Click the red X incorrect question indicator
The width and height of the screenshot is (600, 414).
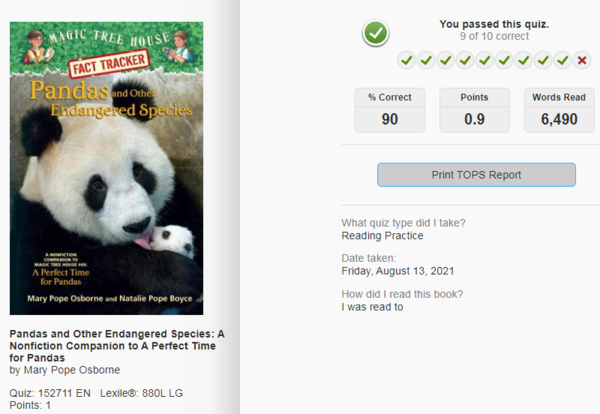[582, 60]
